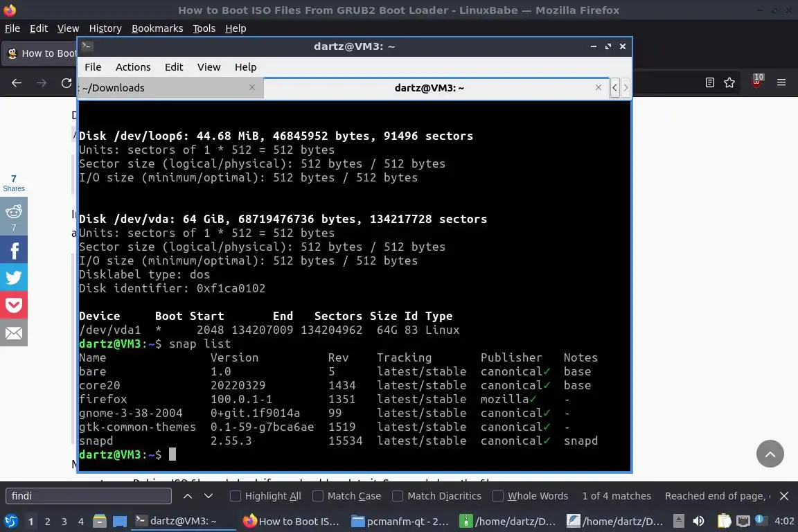The width and height of the screenshot is (798, 532).
Task: Click the Firefox forward arrow
Action: [x=42, y=83]
